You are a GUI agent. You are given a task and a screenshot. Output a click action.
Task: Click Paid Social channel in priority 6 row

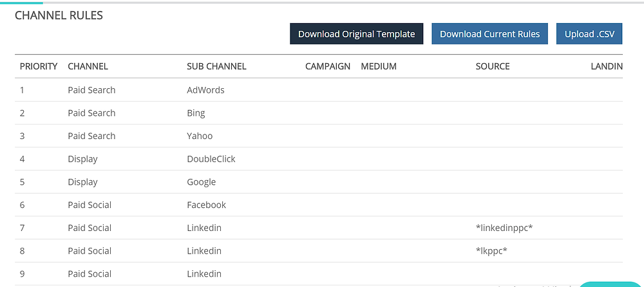tap(90, 205)
